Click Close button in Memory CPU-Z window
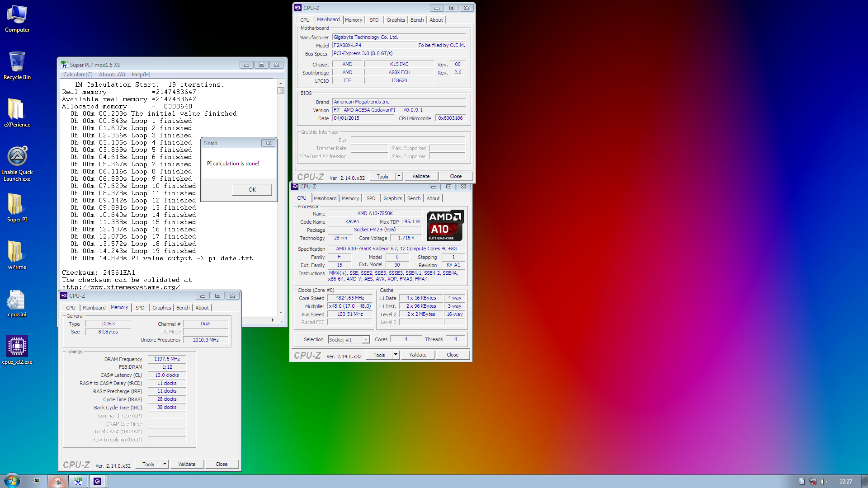868x488 pixels. coord(222,464)
